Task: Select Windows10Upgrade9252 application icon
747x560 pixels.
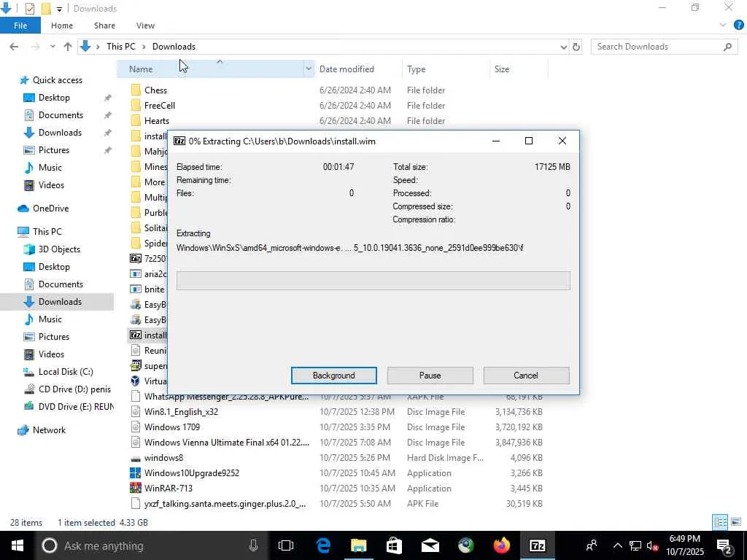Action: coord(136,472)
